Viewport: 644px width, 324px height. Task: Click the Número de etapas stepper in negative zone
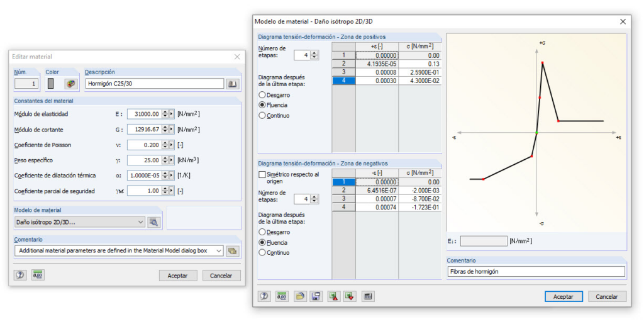pos(314,199)
